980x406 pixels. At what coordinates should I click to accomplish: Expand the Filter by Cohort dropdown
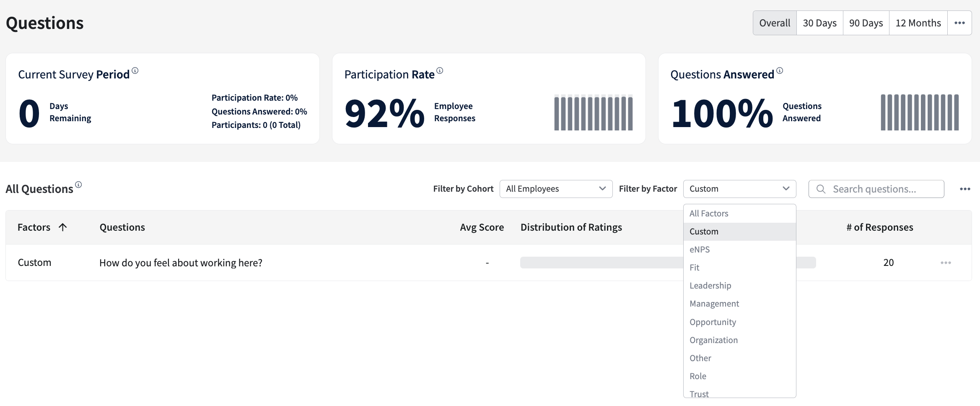(x=556, y=189)
